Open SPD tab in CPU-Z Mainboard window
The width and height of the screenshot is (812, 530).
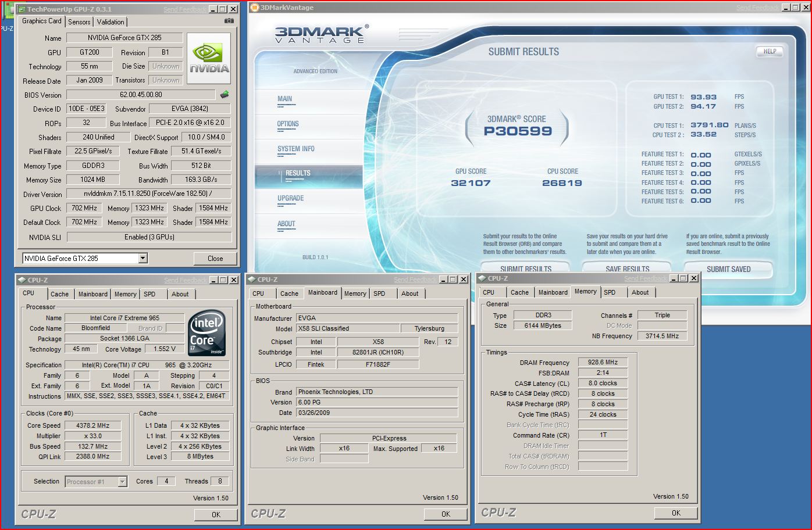coord(379,293)
